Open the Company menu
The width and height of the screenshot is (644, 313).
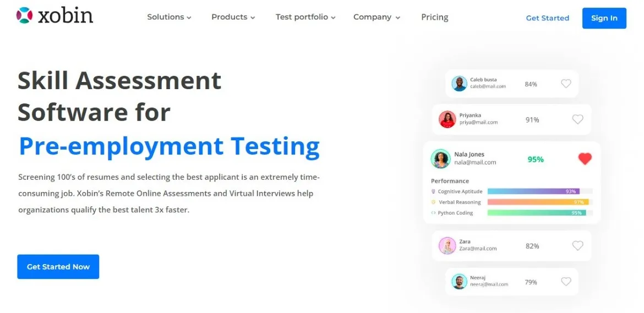(376, 17)
